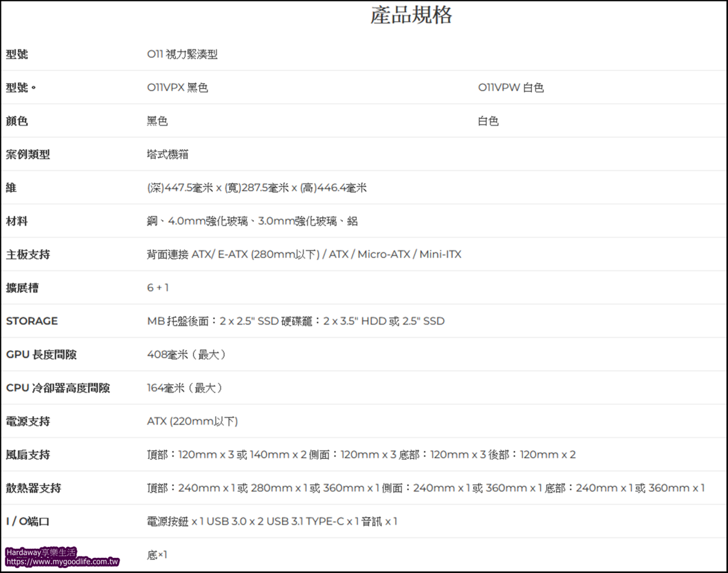Select the value O11 視力緊湊型

pos(183,55)
